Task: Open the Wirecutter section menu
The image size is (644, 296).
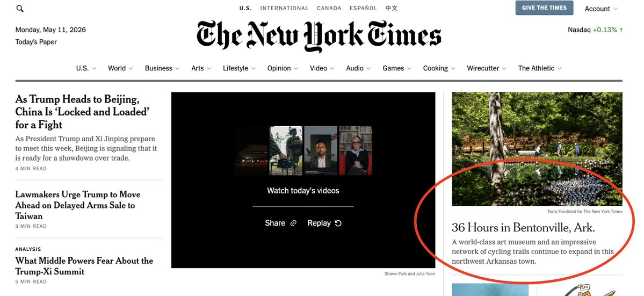Action: point(486,68)
